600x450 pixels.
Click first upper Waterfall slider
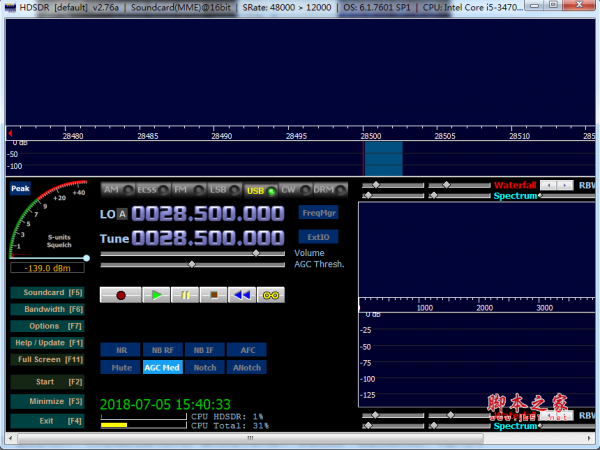pyautogui.click(x=393, y=185)
